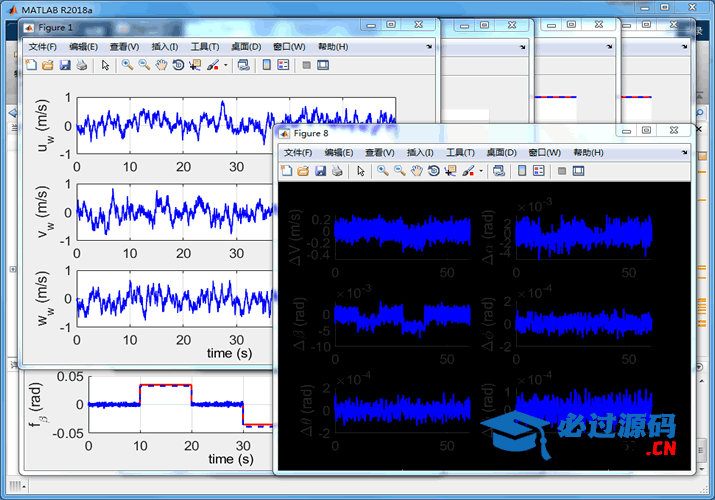Print figure icon in Figure 1 toolbar
715x500 pixels.
(82, 65)
